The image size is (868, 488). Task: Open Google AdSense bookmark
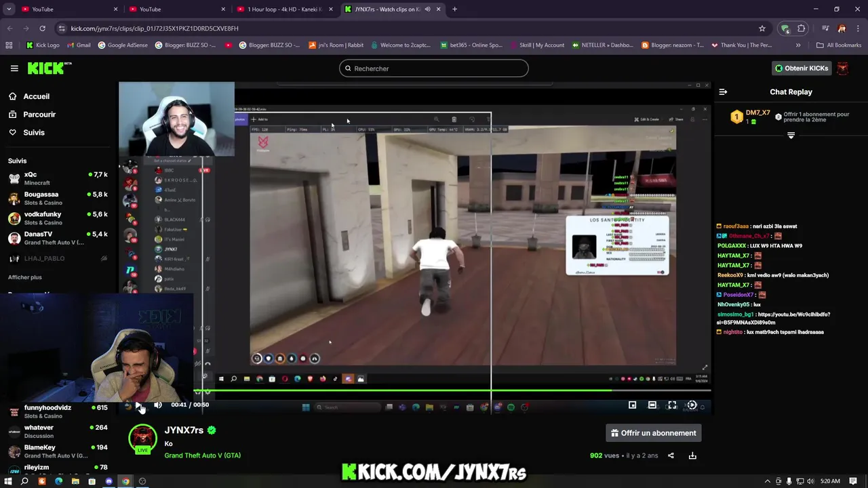122,45
